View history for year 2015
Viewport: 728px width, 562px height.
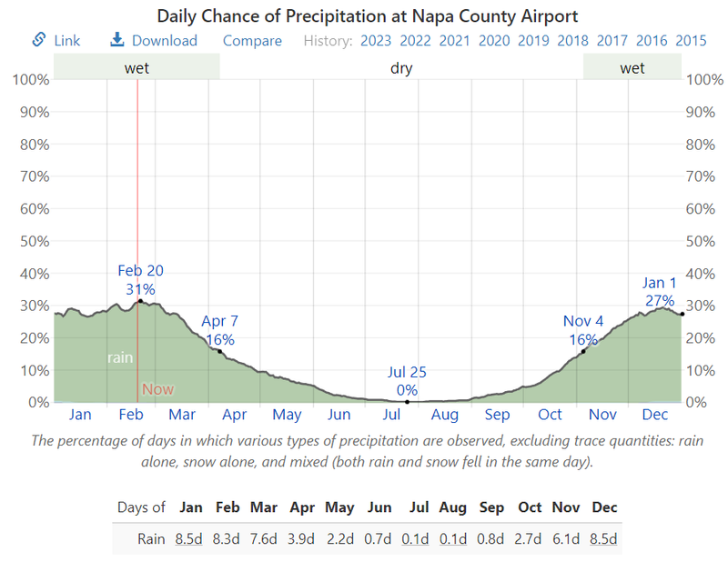(x=692, y=41)
